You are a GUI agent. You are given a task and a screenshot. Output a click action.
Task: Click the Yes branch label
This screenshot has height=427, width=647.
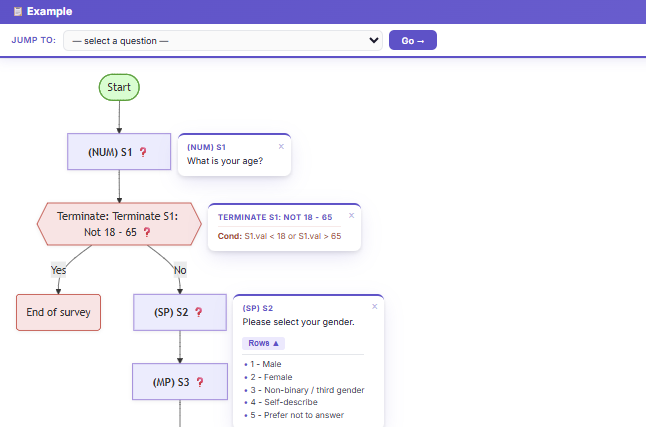coord(58,270)
